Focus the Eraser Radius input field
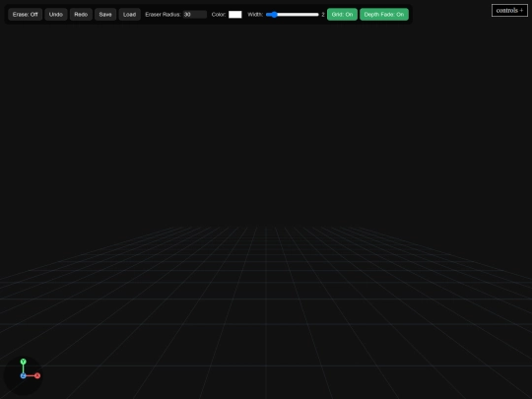 click(x=195, y=15)
